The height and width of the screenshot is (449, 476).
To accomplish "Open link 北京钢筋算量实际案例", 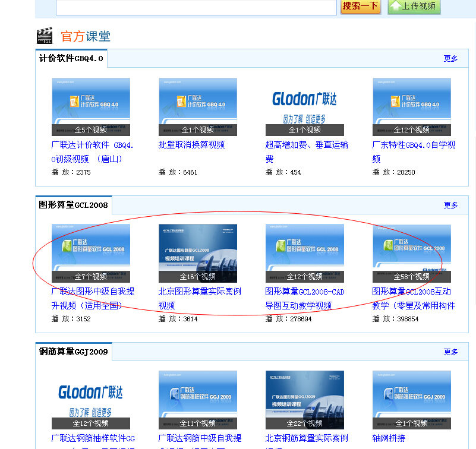I will tap(307, 438).
